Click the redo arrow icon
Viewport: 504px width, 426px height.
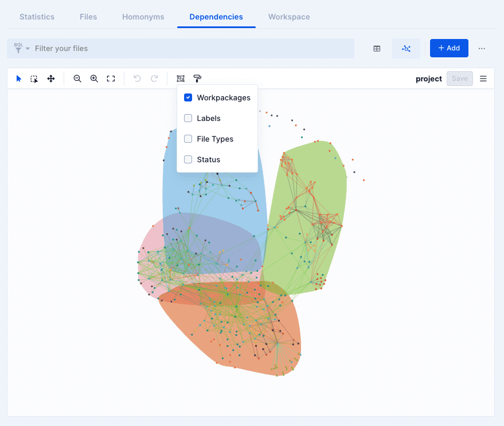154,79
